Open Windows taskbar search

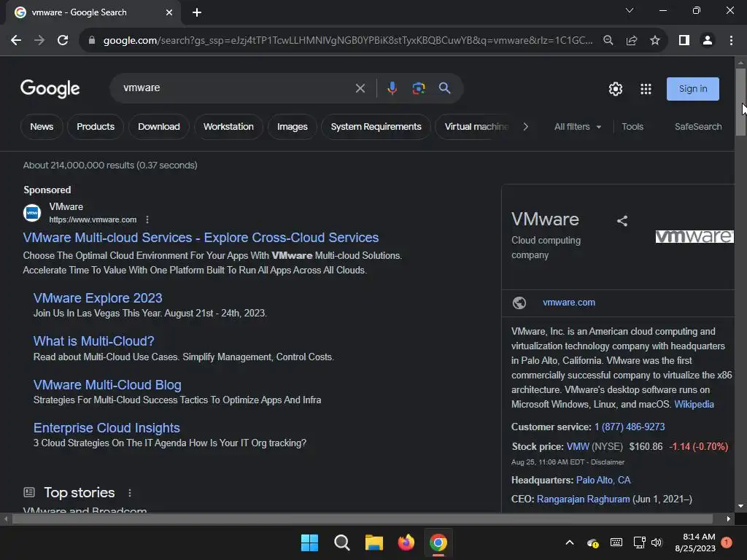[341, 542]
